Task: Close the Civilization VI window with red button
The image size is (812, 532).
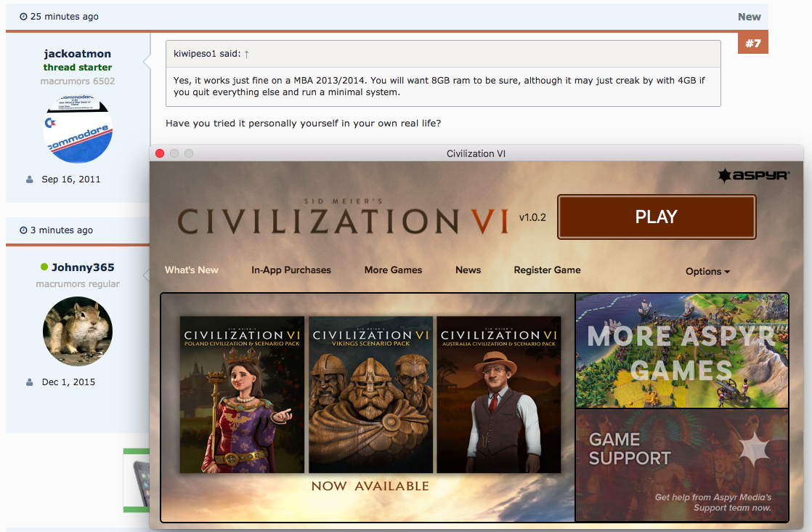Action: (x=160, y=153)
